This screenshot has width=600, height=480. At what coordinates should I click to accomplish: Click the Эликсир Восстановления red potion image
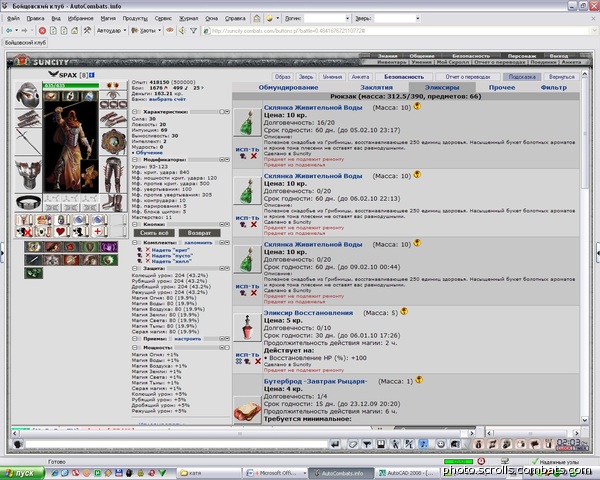pos(247,328)
